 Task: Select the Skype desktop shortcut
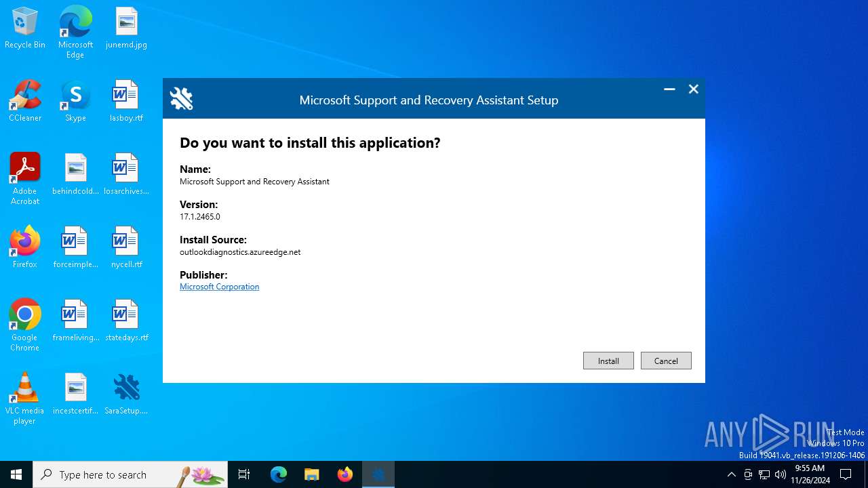pyautogui.click(x=75, y=102)
